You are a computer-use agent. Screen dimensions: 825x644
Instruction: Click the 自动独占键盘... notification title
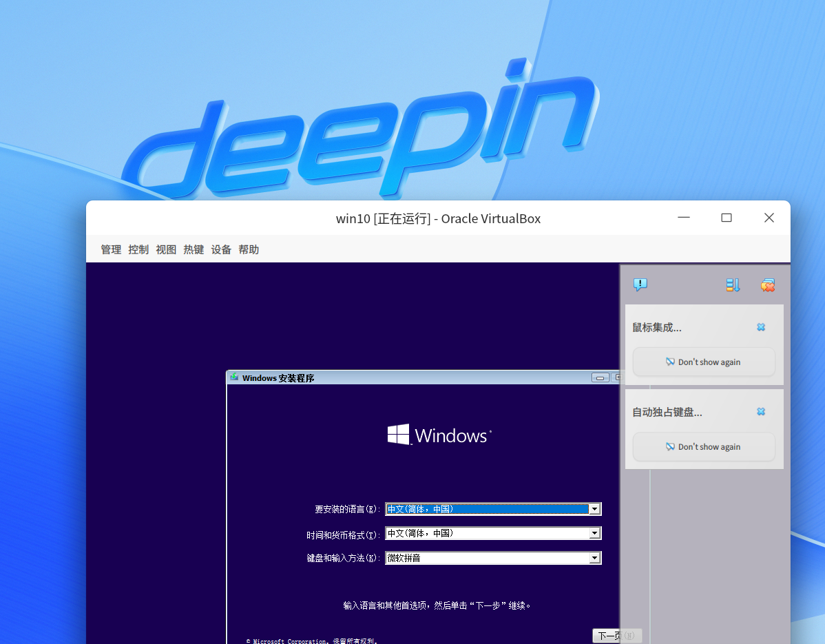(667, 412)
